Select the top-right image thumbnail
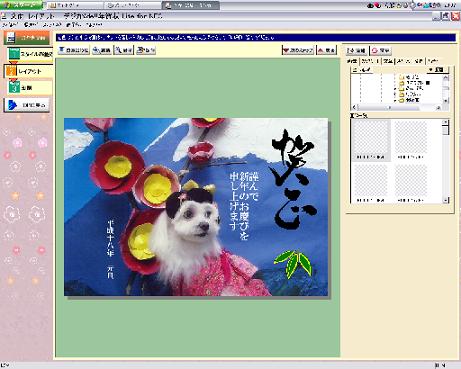 pyautogui.click(x=411, y=140)
